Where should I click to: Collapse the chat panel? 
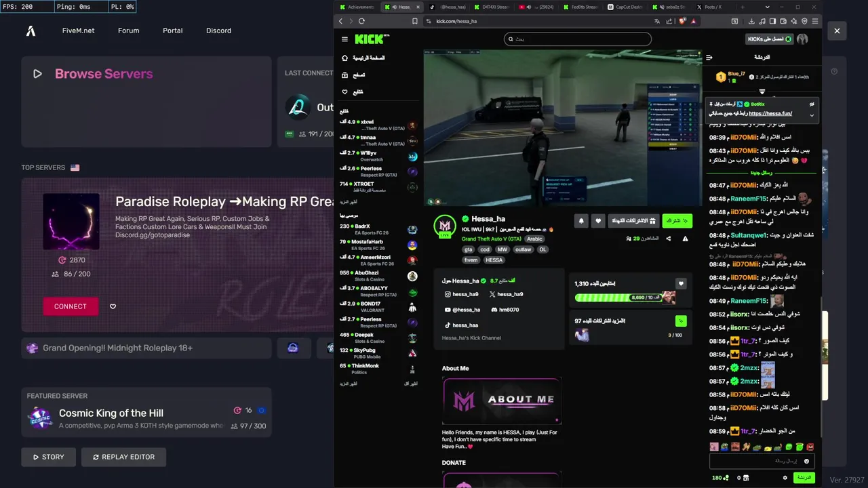[x=709, y=58]
